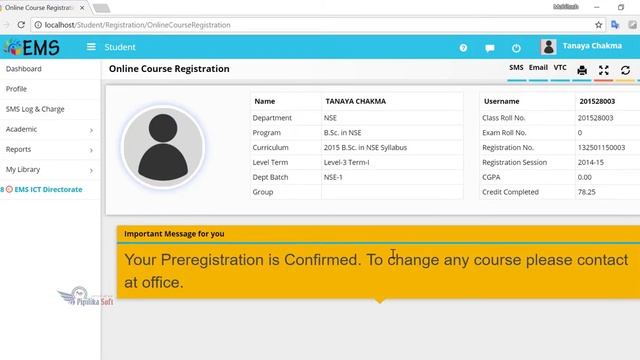Click the EMS logo
The image size is (640, 360).
click(x=32, y=47)
